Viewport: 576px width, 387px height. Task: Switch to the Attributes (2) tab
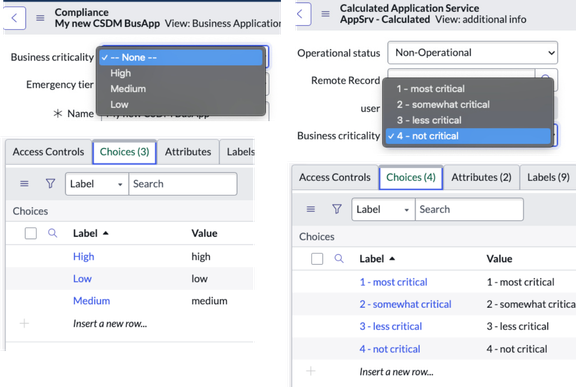click(x=481, y=177)
